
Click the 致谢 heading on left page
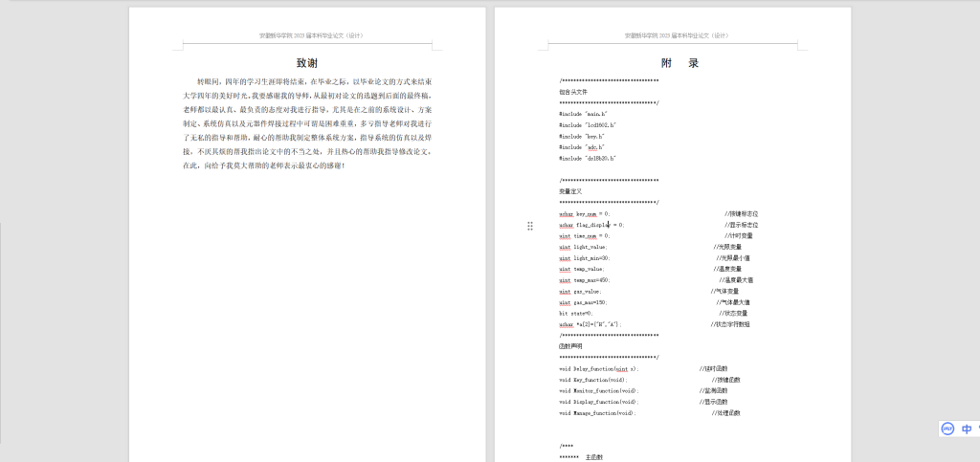click(307, 63)
